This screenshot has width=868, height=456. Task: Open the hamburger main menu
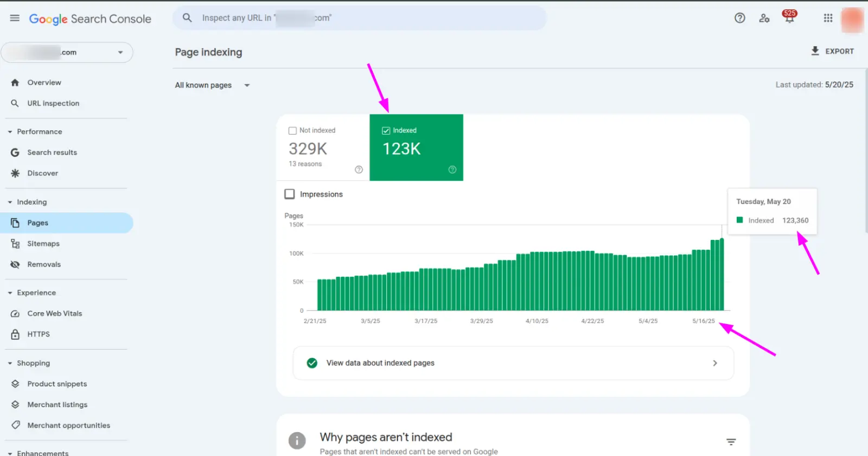pyautogui.click(x=15, y=18)
